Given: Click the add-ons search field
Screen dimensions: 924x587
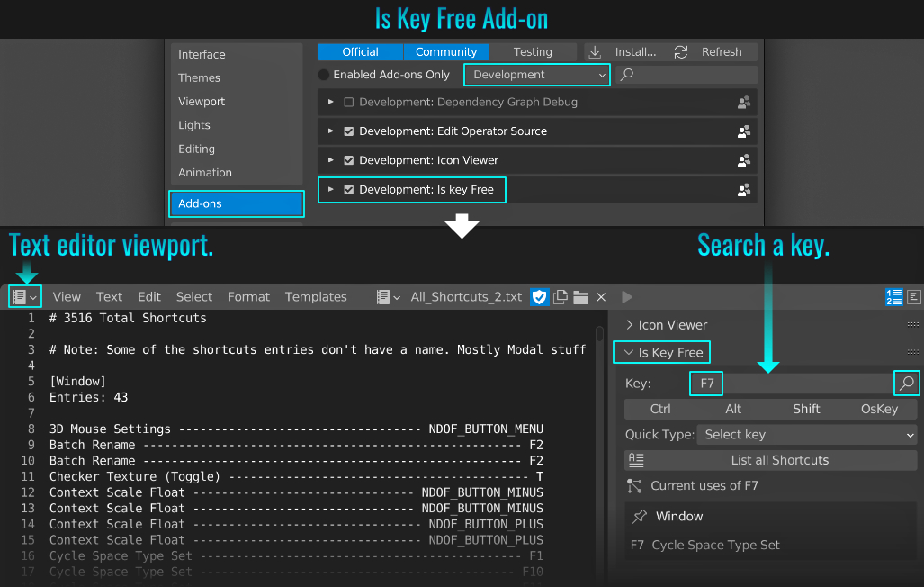Looking at the screenshot, I should [686, 75].
